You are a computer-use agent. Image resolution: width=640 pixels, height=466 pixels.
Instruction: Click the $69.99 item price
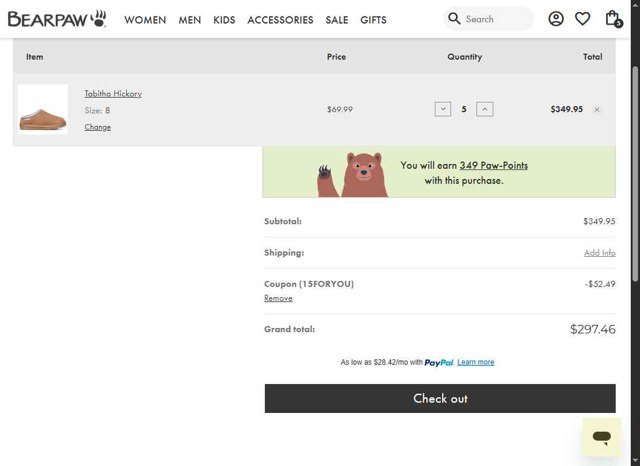pos(340,109)
